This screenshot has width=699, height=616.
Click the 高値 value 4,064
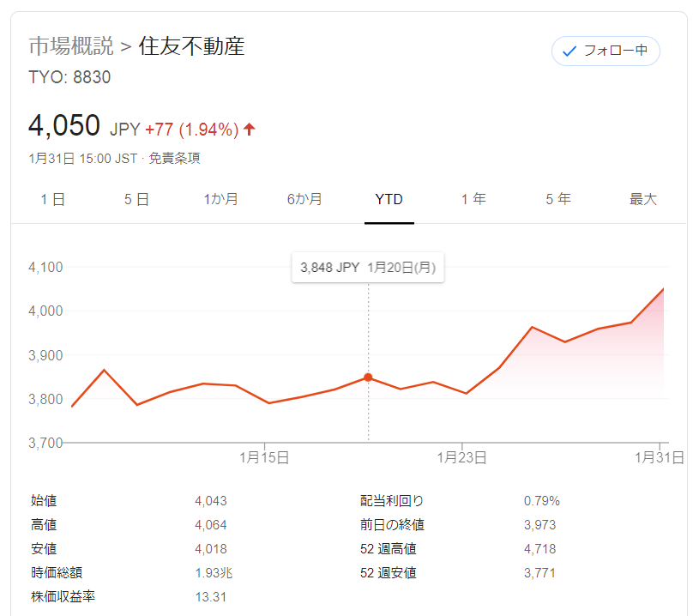(211, 525)
